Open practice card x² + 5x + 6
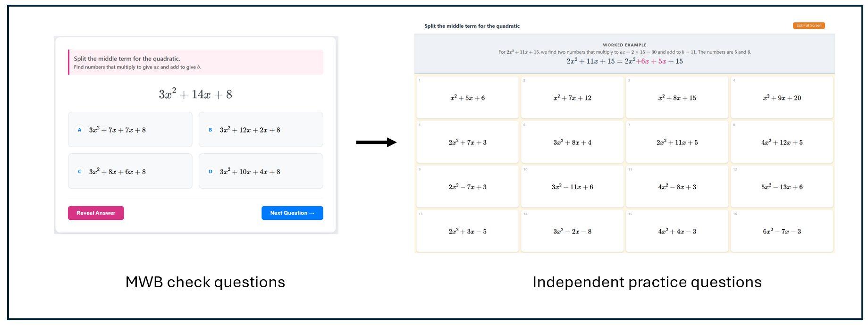Viewport: 868px width, 325px height. coord(467,98)
